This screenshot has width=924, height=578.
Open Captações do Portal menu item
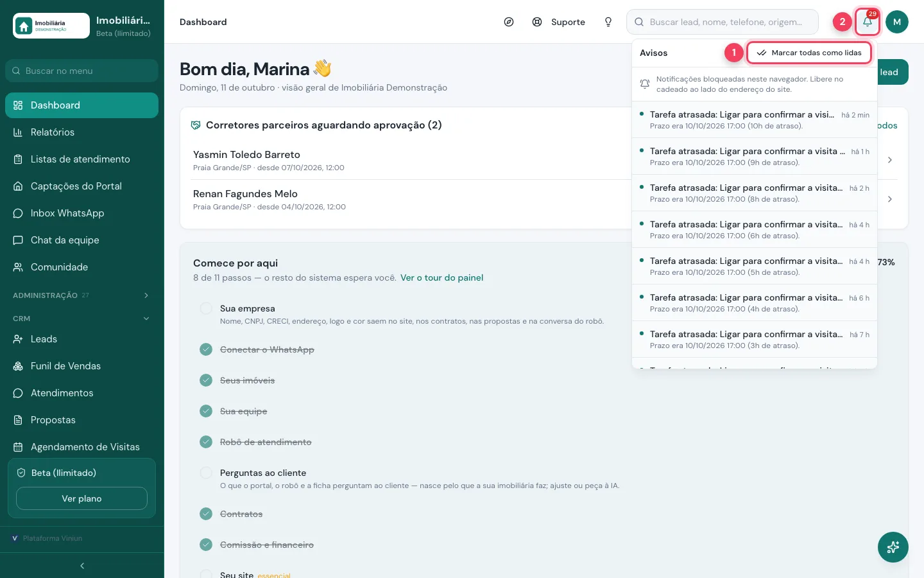pos(81,186)
